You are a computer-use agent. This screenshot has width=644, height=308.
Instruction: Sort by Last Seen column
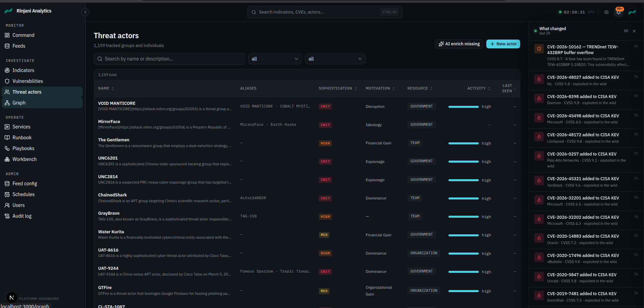click(x=509, y=88)
